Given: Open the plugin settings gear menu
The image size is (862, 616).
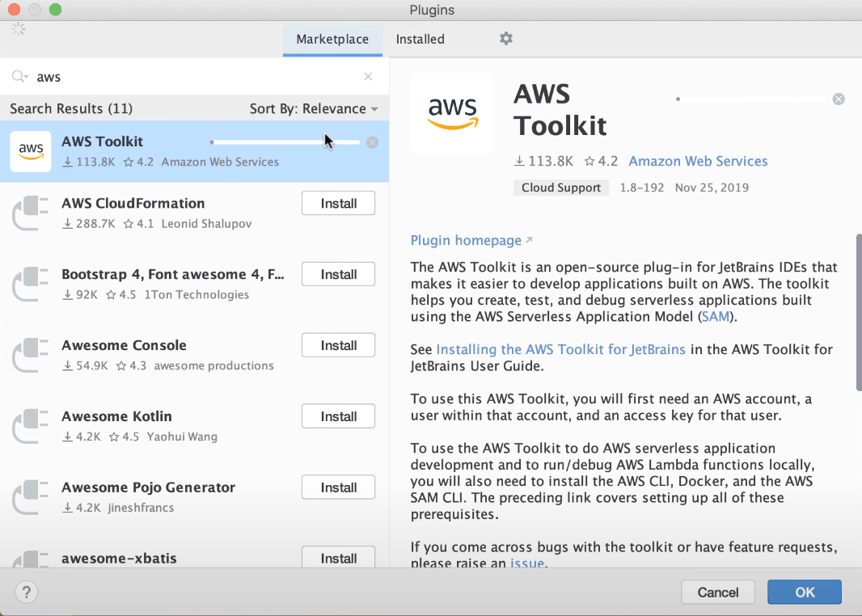Looking at the screenshot, I should (x=505, y=38).
